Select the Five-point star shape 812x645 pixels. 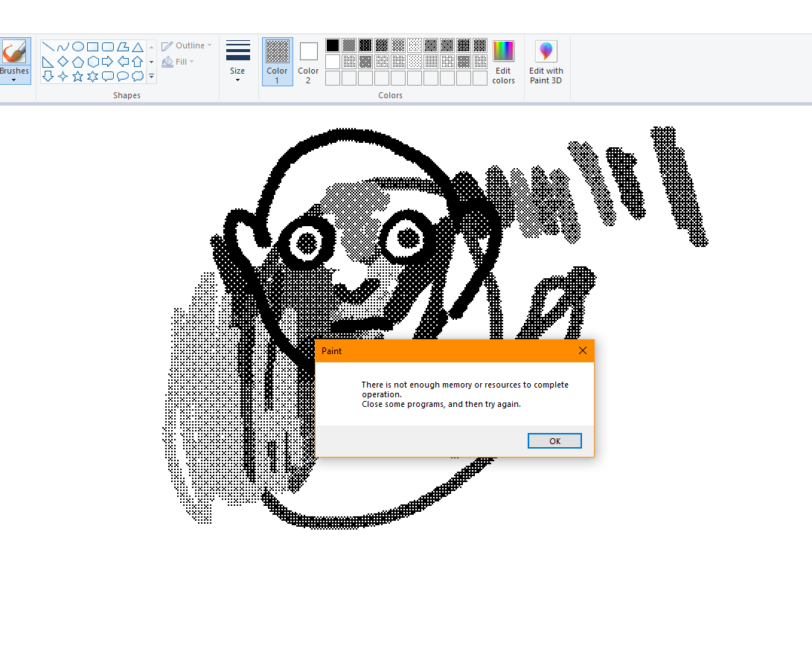point(77,77)
